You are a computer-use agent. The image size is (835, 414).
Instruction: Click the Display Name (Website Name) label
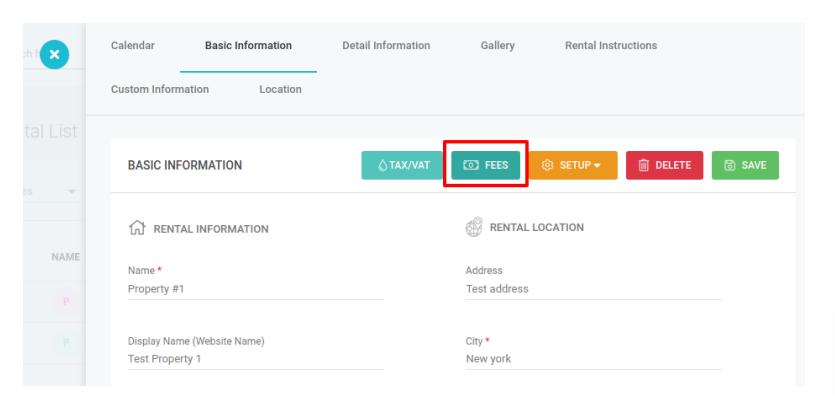click(196, 341)
